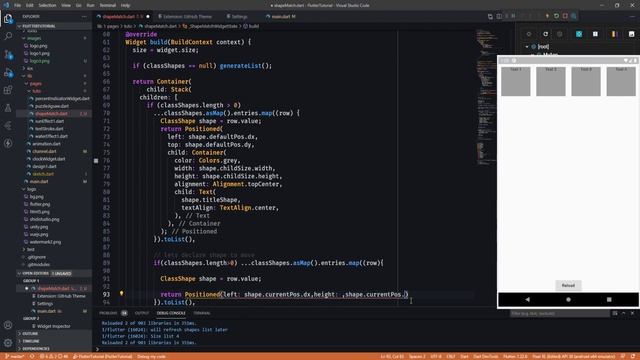Tap the Android back button in emulator
Screen dimensions: 640x360
527,300
